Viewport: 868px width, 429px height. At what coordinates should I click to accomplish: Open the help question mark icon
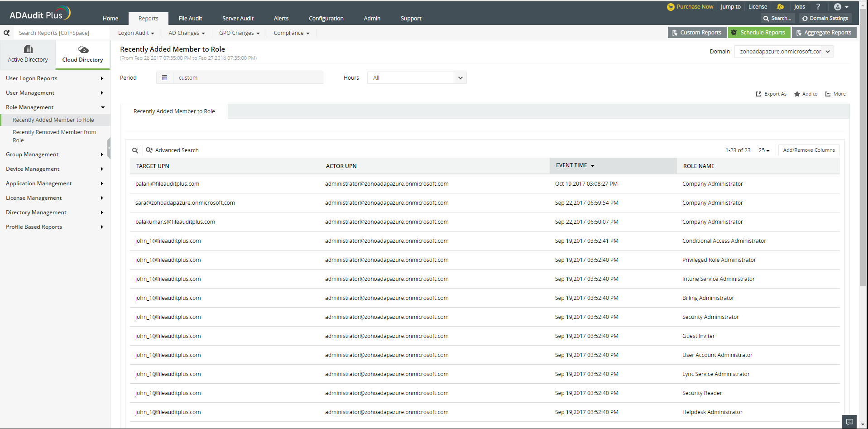818,7
